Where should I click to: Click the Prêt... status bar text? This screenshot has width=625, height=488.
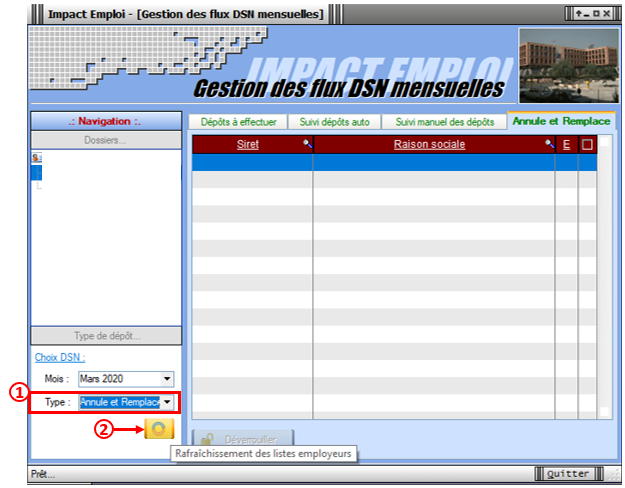coord(43,474)
